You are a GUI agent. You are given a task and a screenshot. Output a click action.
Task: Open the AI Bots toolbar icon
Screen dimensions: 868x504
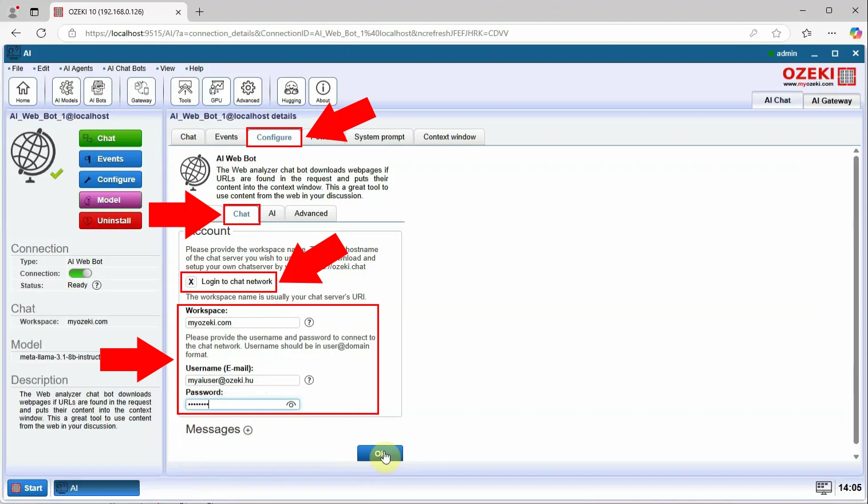click(98, 91)
